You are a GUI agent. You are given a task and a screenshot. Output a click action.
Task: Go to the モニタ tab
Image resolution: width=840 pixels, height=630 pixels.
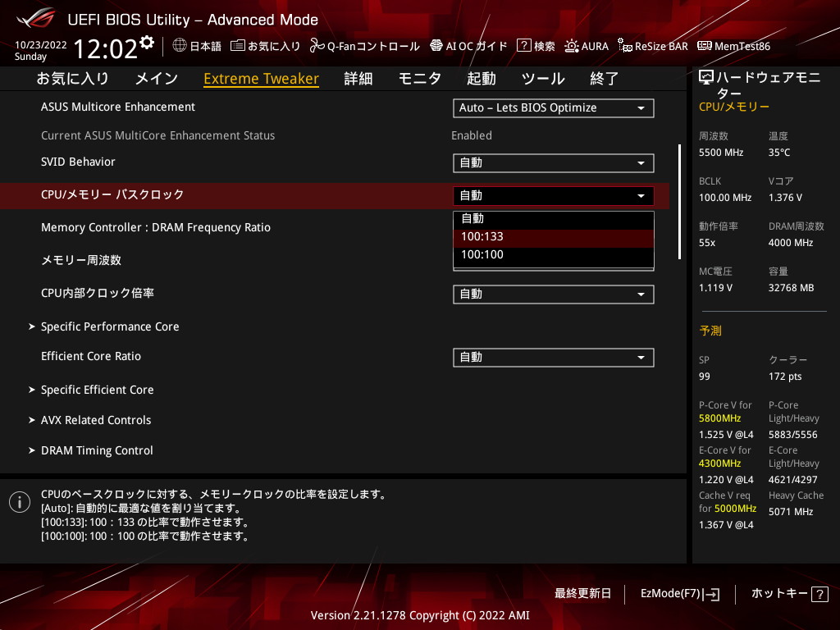[419, 79]
